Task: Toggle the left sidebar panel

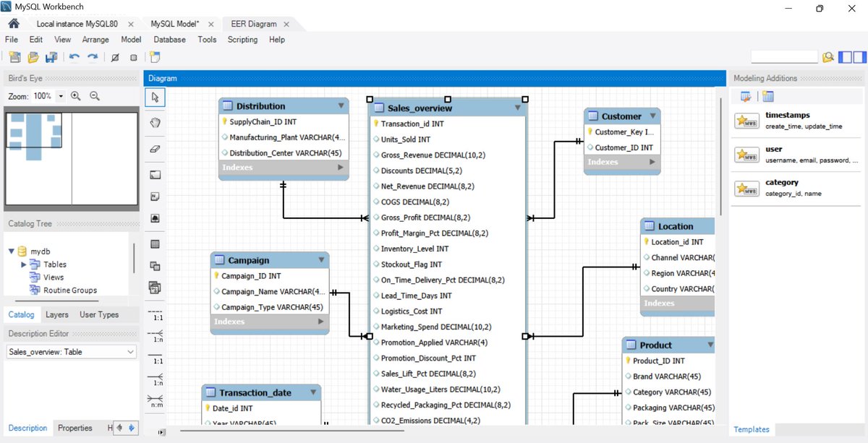Action: (845, 57)
